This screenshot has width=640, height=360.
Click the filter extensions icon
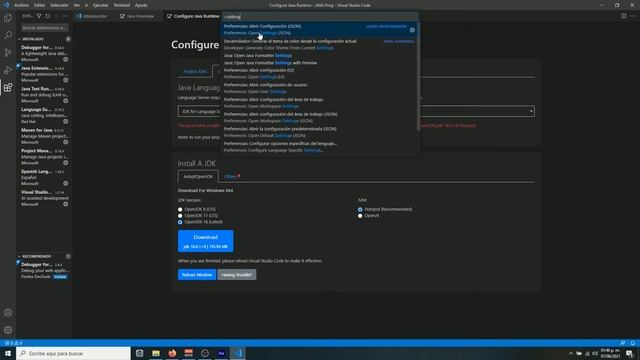(39, 16)
